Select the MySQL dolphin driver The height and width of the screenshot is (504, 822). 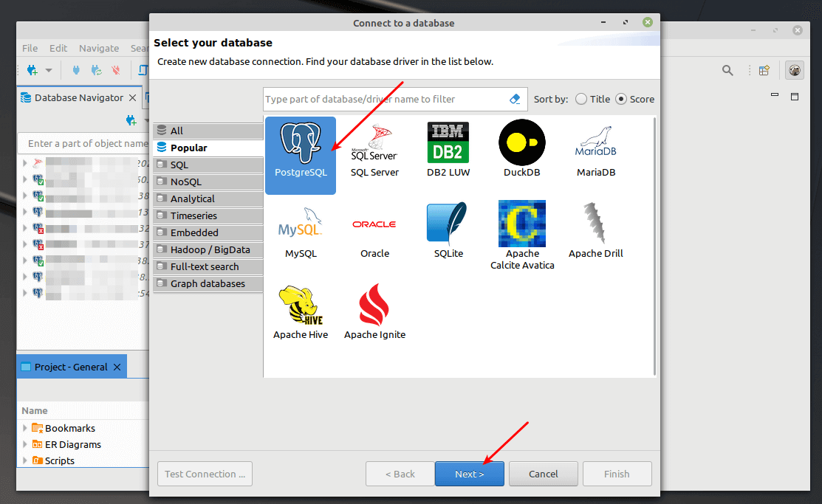click(300, 229)
